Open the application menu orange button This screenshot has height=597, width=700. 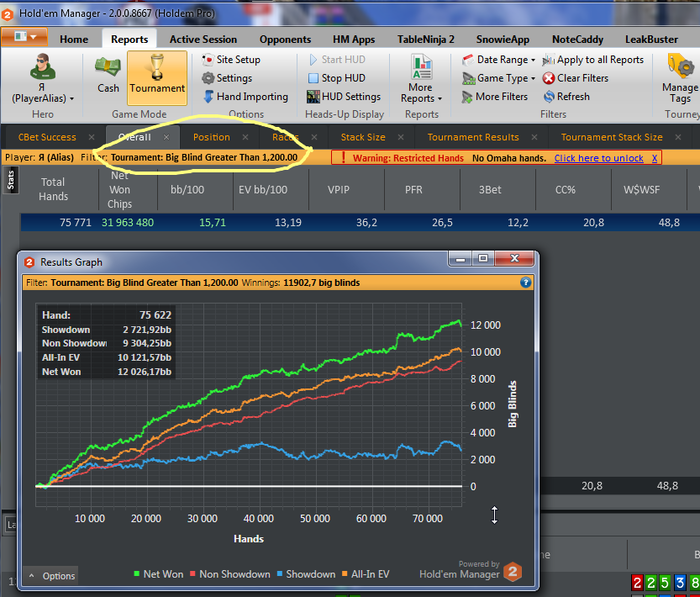(25, 37)
